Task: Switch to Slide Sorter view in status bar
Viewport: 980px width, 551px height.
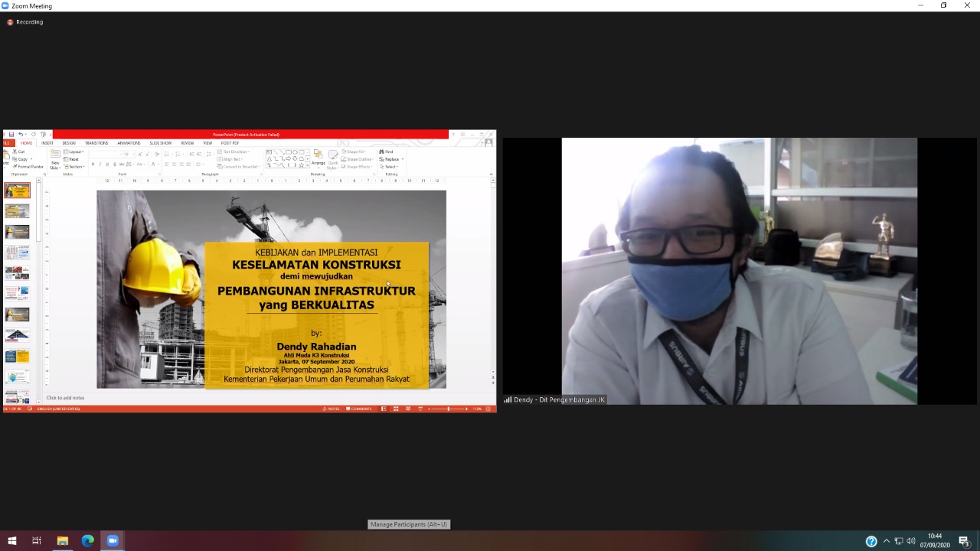Action: tap(396, 409)
